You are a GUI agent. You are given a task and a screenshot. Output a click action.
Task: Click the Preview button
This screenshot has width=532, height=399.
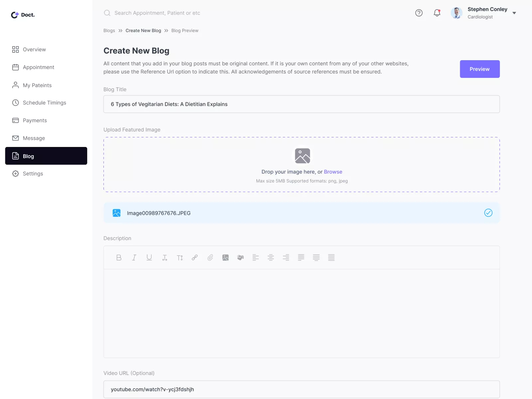479,69
